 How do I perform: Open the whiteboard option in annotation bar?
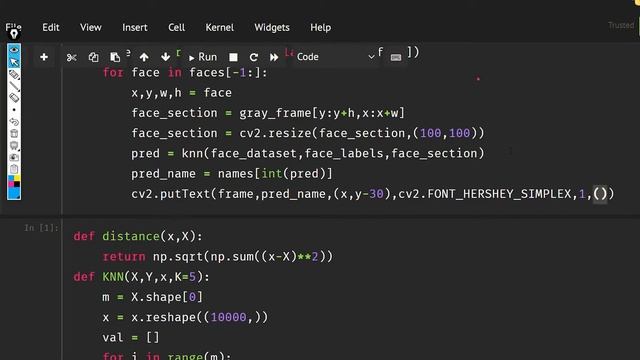(14, 145)
